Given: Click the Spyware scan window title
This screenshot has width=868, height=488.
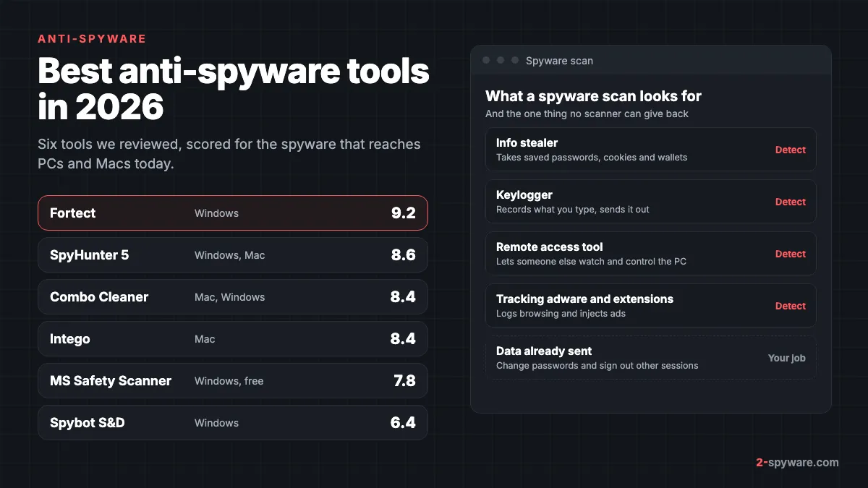Looking at the screenshot, I should point(559,61).
